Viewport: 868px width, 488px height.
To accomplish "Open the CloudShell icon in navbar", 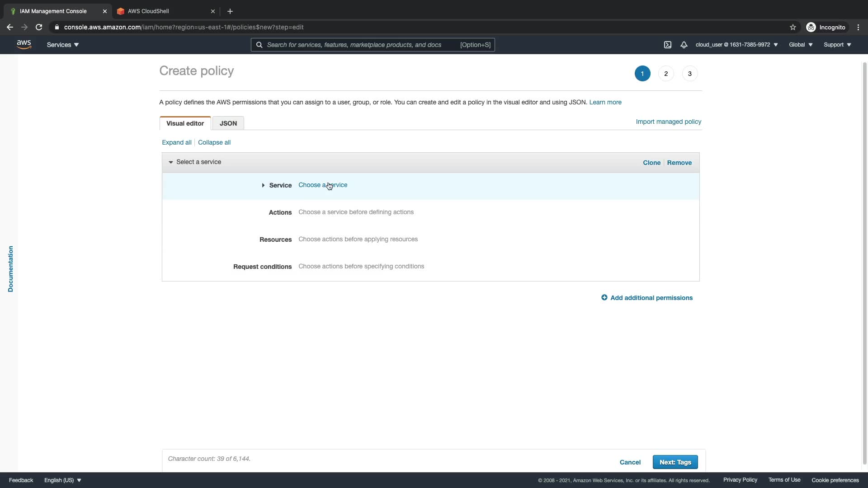I will pyautogui.click(x=668, y=45).
